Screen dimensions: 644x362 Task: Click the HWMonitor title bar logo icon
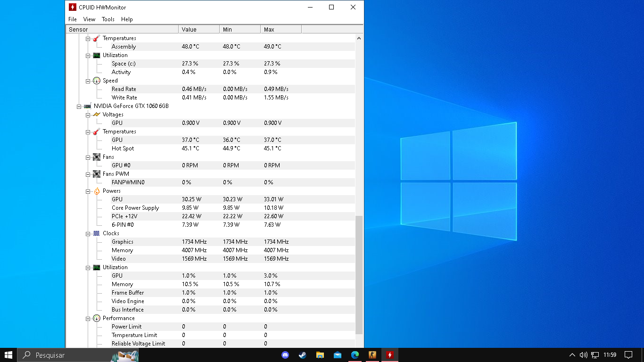(x=73, y=7)
